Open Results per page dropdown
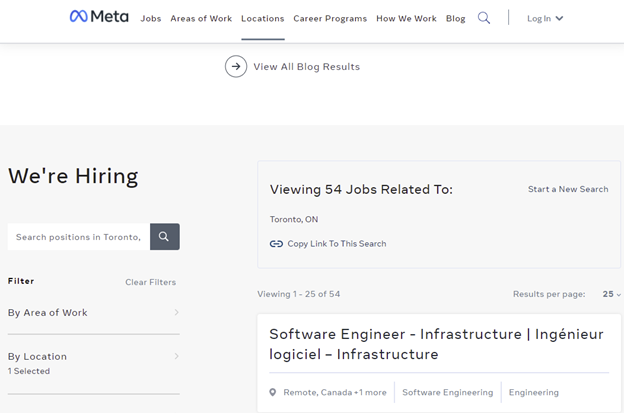The height and width of the screenshot is (413, 624). pos(611,295)
